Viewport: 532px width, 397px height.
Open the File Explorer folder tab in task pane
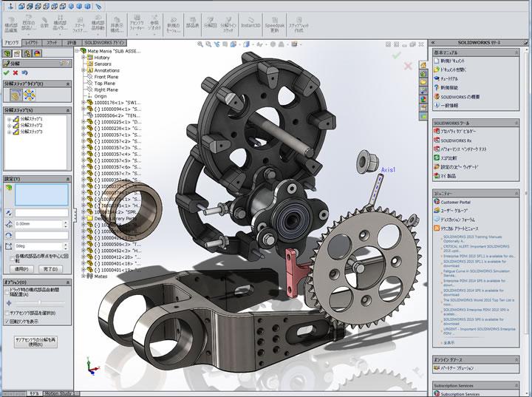point(423,82)
